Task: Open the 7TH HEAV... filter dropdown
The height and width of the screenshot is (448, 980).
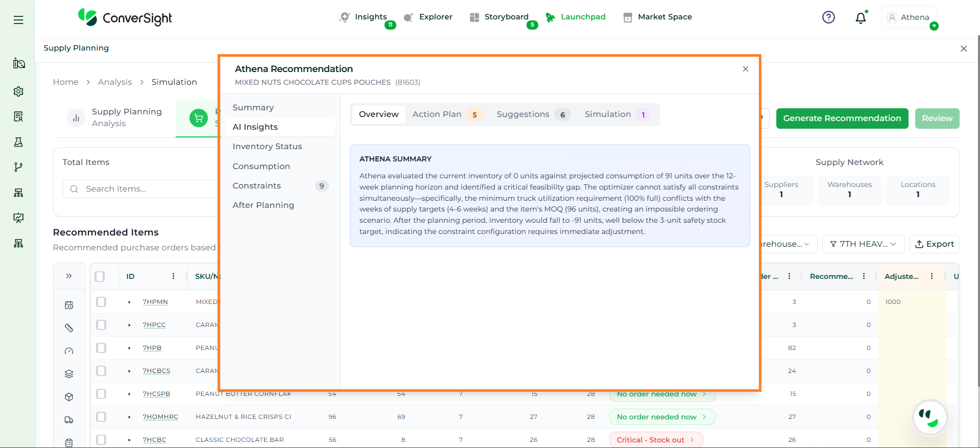Action: click(x=863, y=244)
